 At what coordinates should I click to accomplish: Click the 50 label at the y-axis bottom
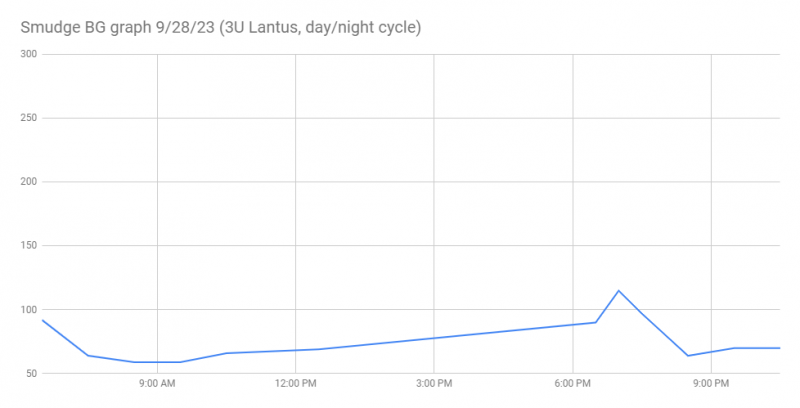30,374
